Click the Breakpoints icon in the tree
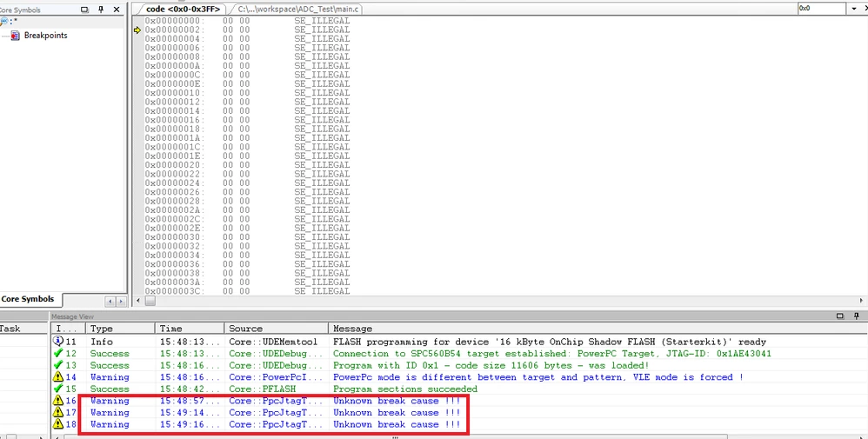Viewport: 868px width, 439px height. tap(16, 36)
